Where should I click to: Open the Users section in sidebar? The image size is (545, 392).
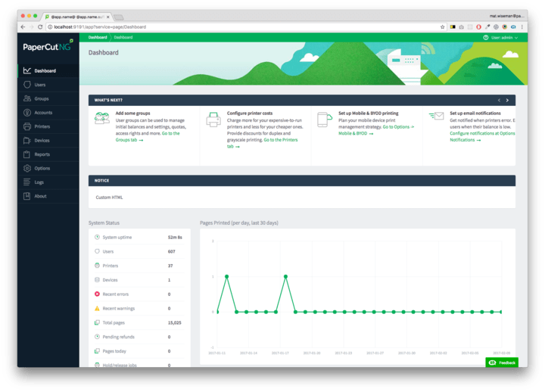pos(48,85)
